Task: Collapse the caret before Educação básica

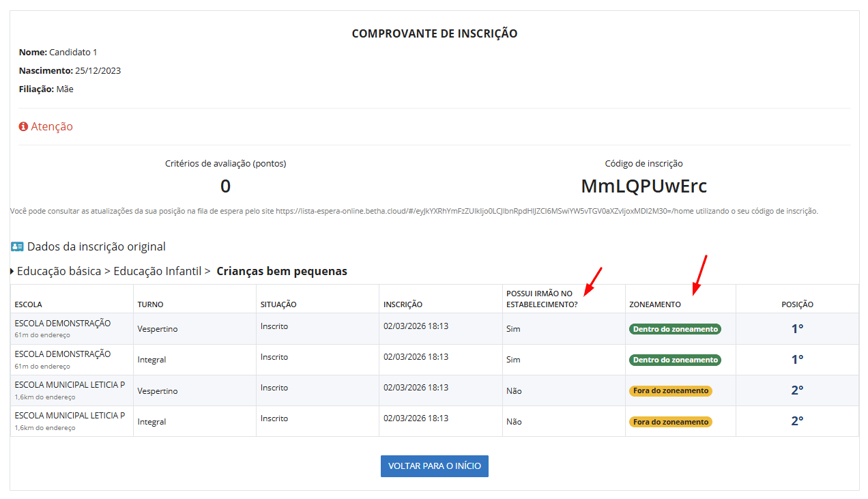Action: tap(12, 272)
